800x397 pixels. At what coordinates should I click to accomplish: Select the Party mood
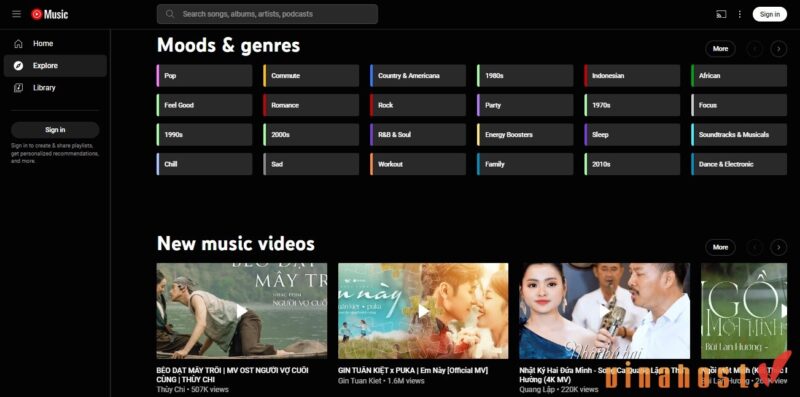525,105
